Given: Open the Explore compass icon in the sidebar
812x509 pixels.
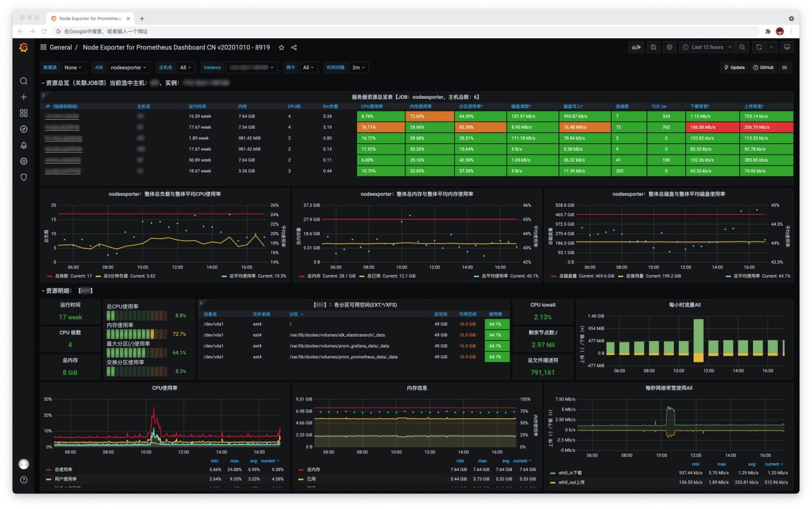Looking at the screenshot, I should (23, 130).
